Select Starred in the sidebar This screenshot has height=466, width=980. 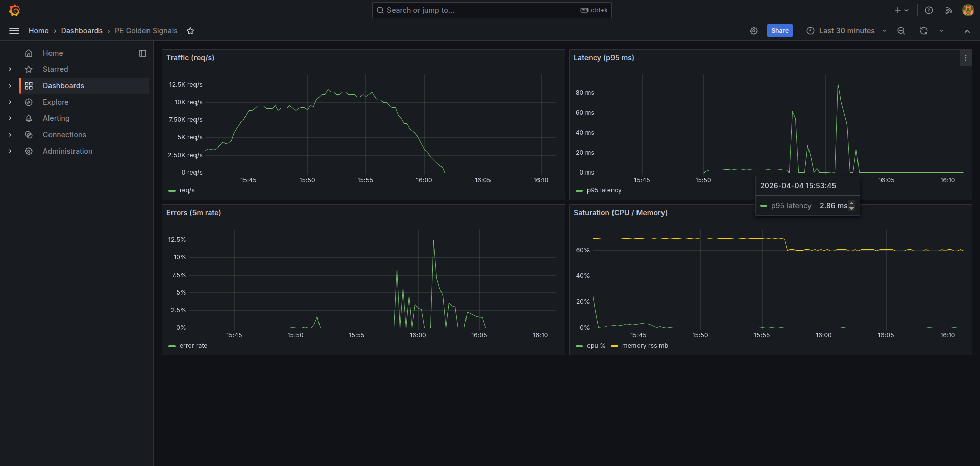55,69
